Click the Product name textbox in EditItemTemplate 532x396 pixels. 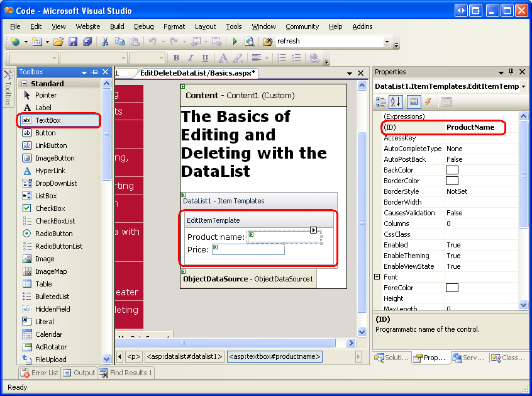283,237
